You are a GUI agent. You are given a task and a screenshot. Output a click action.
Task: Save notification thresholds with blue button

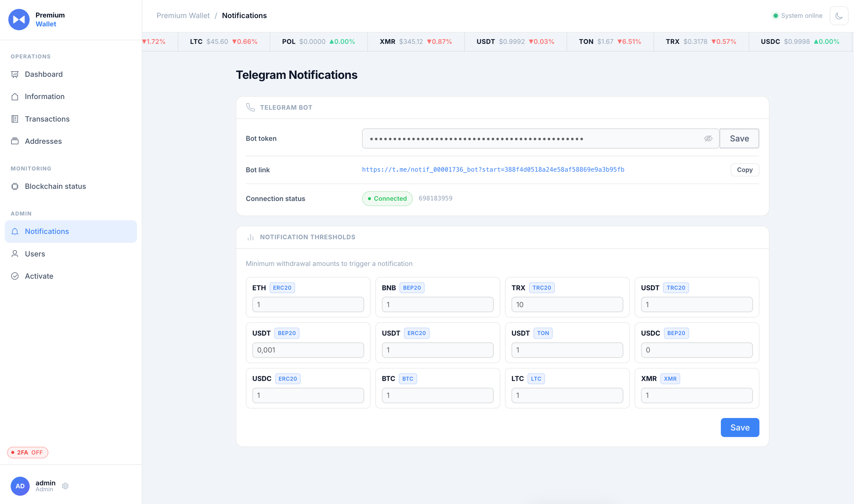pos(740,428)
